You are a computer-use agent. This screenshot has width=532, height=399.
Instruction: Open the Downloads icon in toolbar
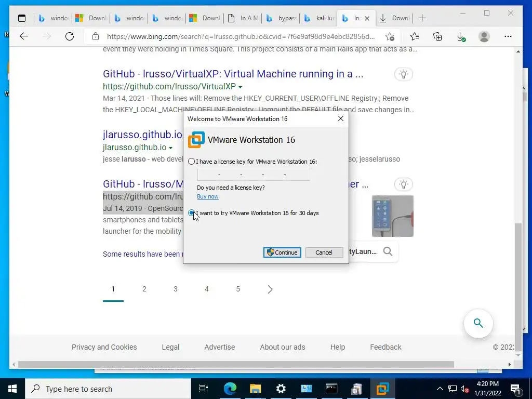tap(461, 37)
